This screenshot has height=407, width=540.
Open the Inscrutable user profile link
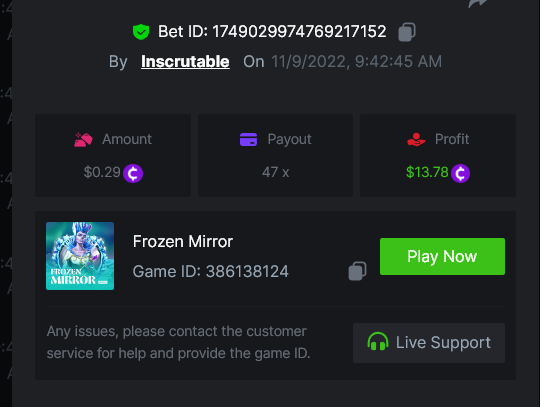[x=185, y=62]
